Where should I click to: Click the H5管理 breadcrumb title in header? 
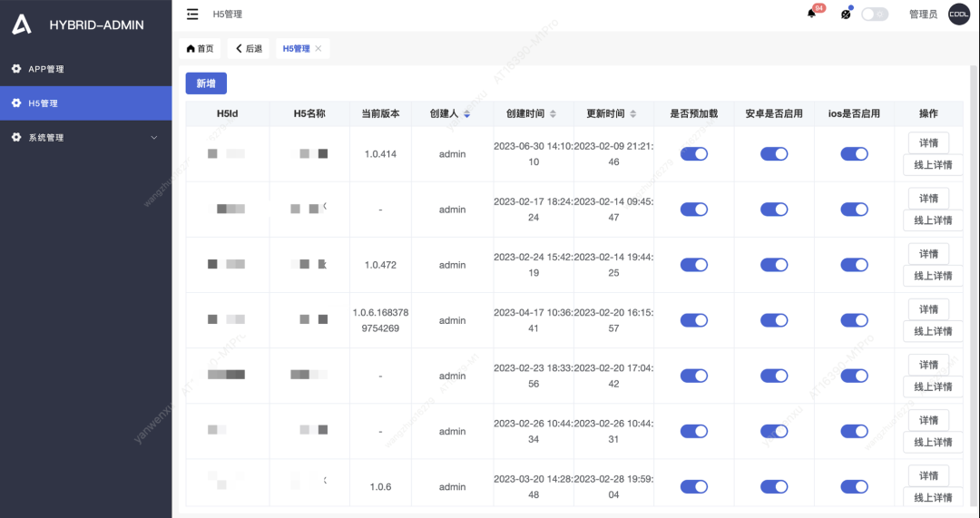(x=228, y=14)
